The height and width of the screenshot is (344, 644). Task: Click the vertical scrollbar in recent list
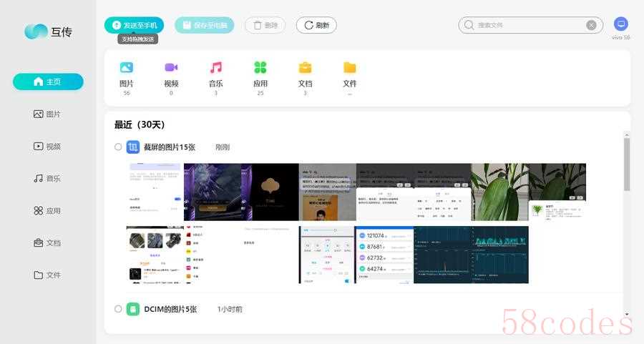tap(627, 164)
